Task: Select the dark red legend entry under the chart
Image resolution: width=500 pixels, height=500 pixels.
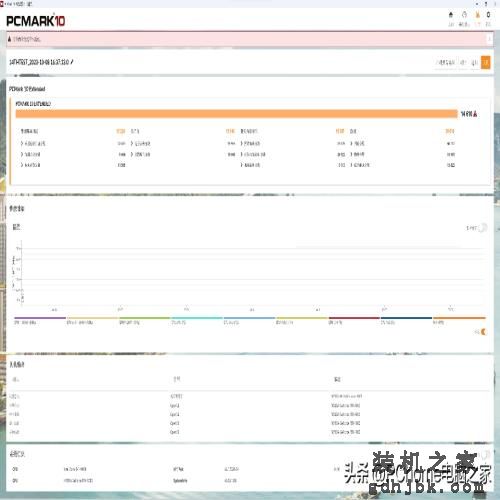Action: click(354, 320)
